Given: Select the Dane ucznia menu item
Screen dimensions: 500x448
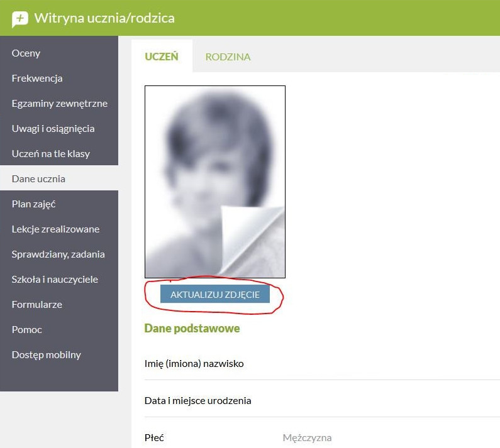Looking at the screenshot, I should (59, 178).
